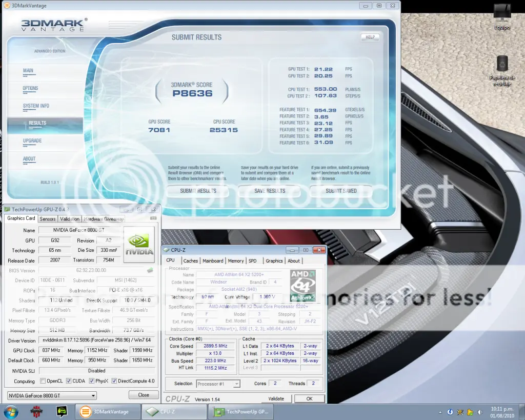525x420 pixels.
Task: Show hidden system tray icons
Action: click(440, 412)
